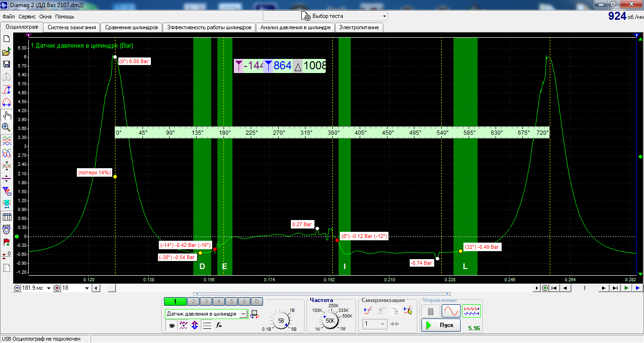Toggle the D digital channel button
The width and height of the screenshot is (644, 343).
256,302
